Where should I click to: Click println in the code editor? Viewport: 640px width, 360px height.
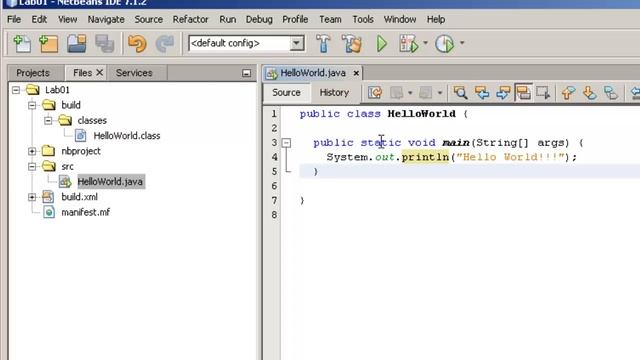coord(425,157)
